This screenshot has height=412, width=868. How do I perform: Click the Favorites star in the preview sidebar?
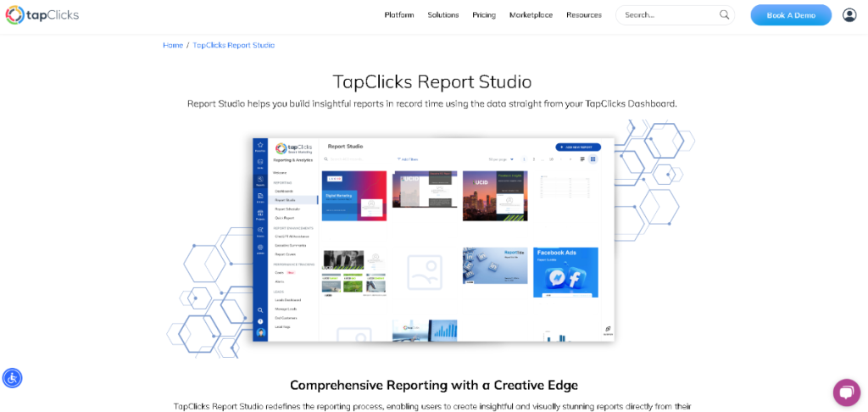[260, 146]
